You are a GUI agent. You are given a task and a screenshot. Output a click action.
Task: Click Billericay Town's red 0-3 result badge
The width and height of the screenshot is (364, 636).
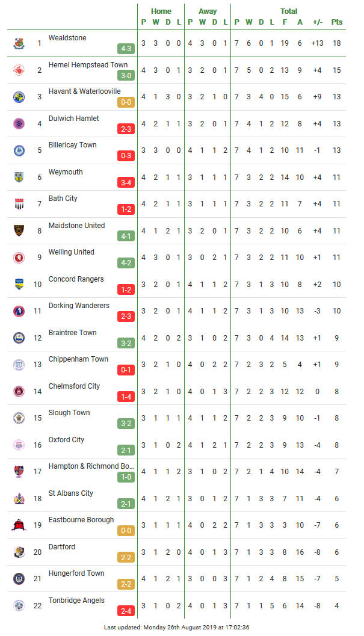pyautogui.click(x=126, y=156)
